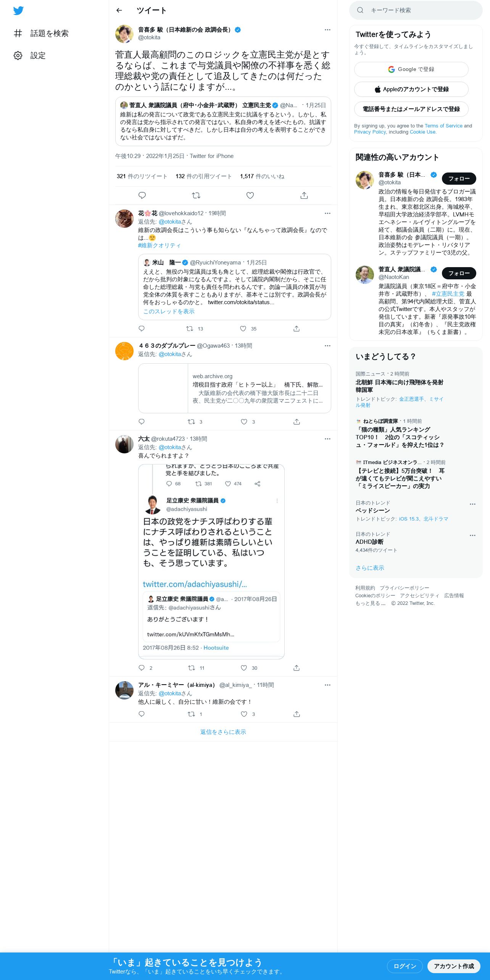Follow the 菅直人 NaotoKan account
490x980 pixels.
[x=459, y=273]
